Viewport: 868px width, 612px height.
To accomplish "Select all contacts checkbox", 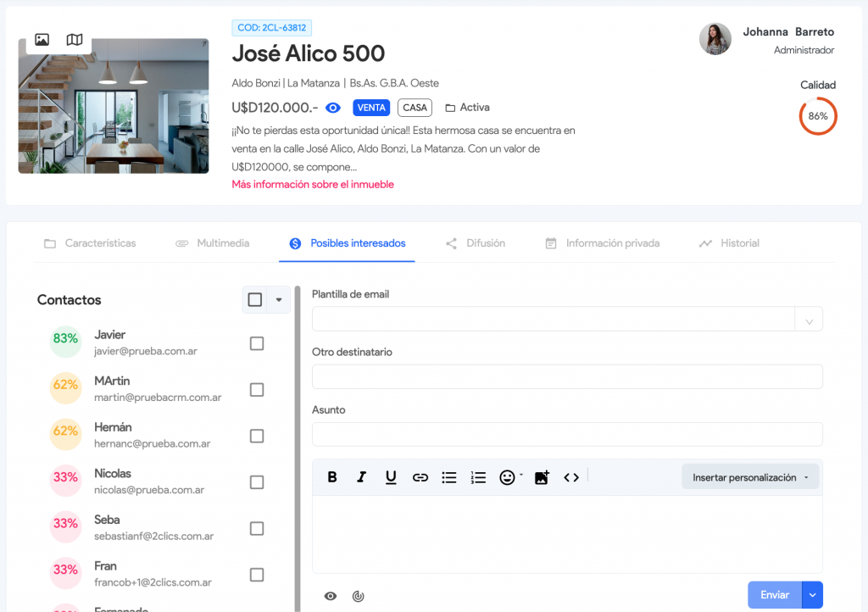I will (x=254, y=300).
